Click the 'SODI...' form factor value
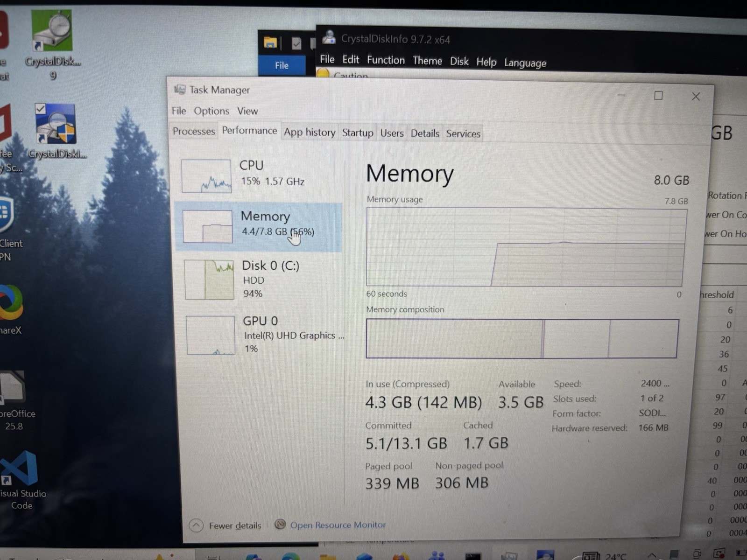This screenshot has height=560, width=747. coord(652,413)
